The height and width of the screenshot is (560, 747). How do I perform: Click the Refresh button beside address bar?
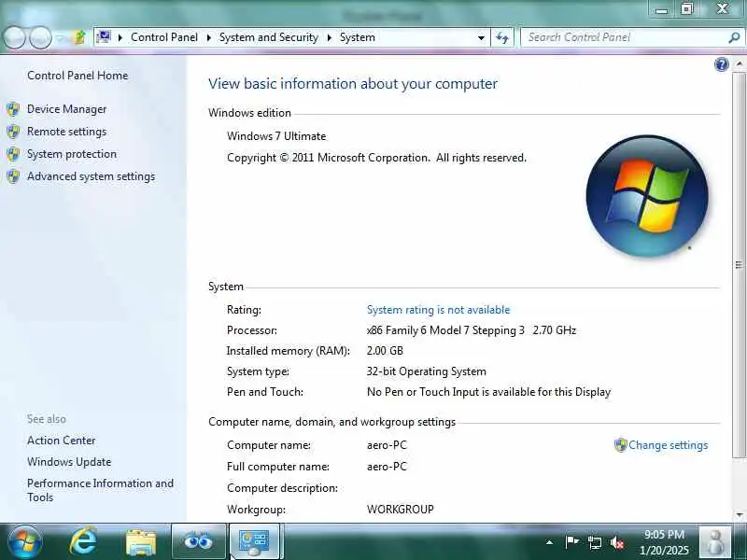[x=502, y=37]
